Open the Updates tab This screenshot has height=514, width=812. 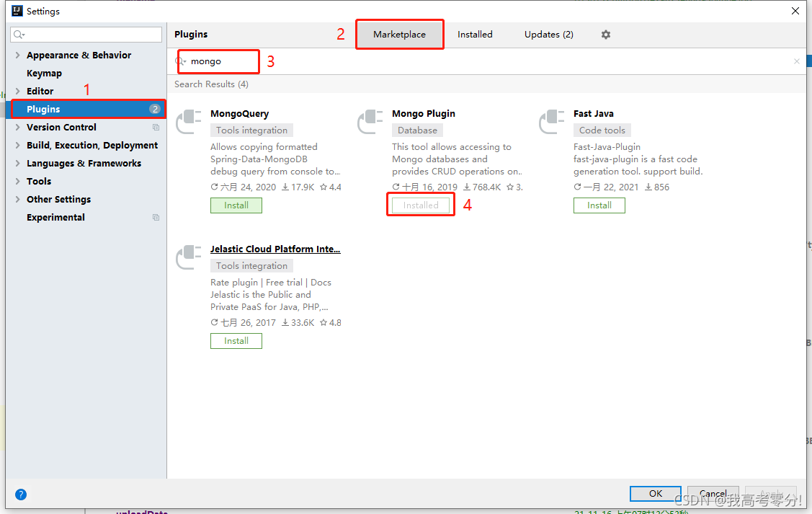tap(548, 34)
